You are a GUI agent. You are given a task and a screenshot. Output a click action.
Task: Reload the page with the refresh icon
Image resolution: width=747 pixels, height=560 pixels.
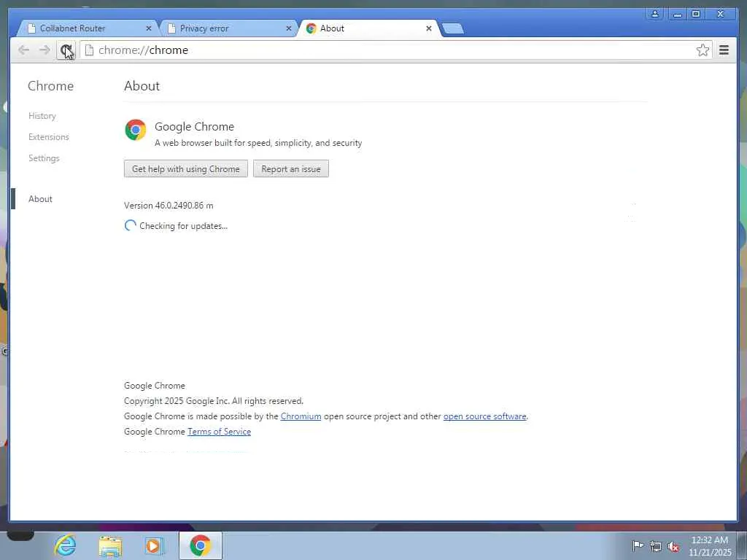(66, 50)
